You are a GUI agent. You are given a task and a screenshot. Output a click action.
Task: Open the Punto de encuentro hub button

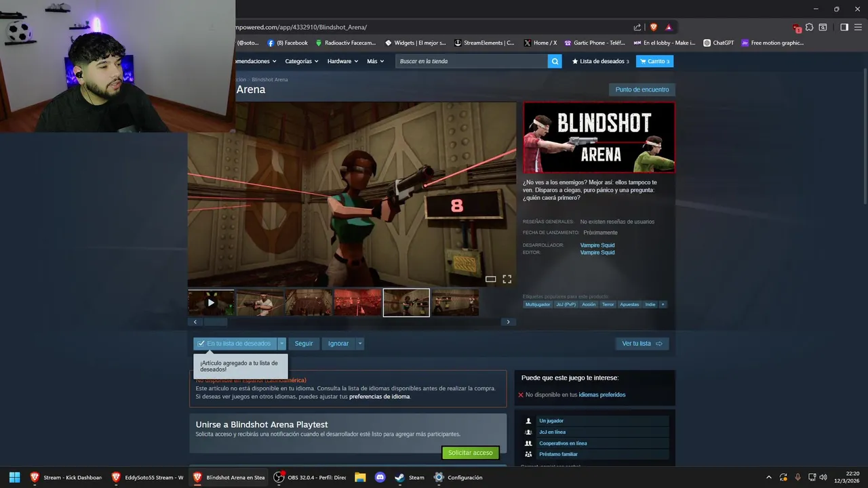coord(642,89)
